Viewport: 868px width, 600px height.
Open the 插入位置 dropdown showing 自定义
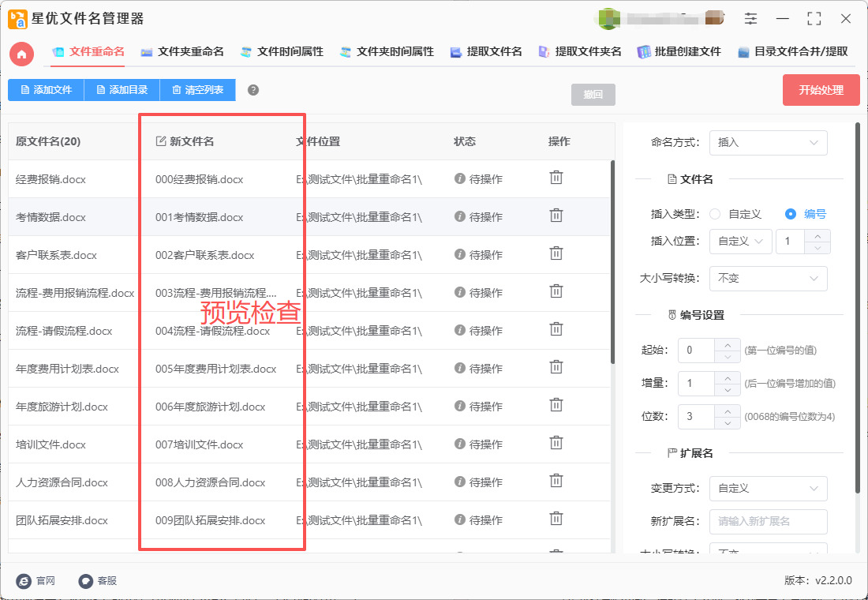click(x=741, y=242)
